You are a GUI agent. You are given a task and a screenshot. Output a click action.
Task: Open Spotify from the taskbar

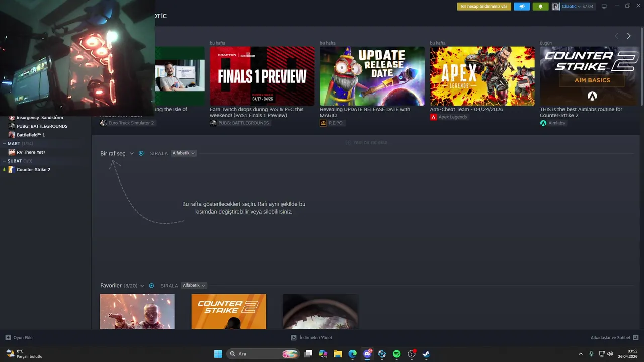[396, 354]
